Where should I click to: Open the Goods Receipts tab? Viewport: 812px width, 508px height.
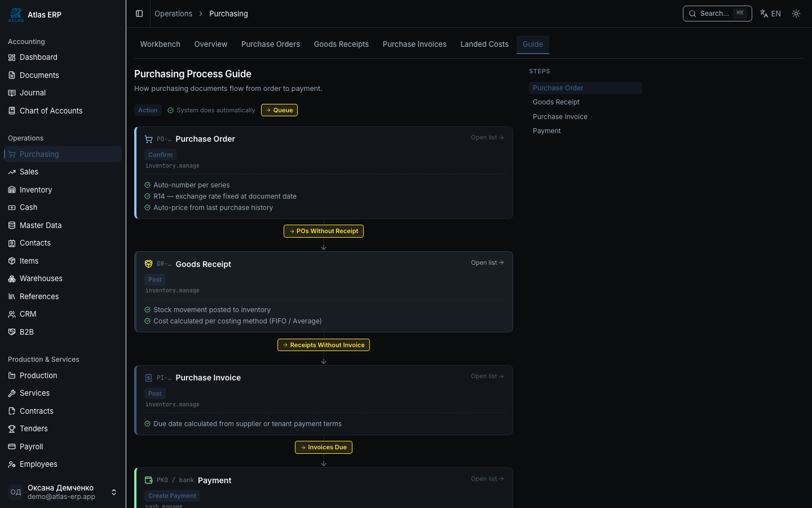click(x=341, y=44)
